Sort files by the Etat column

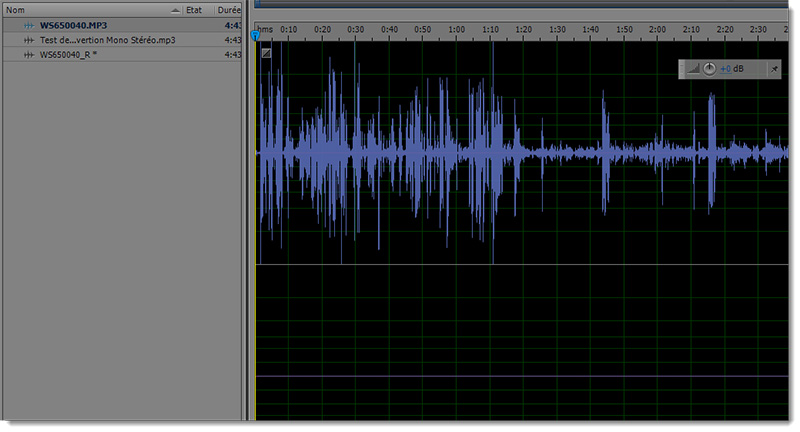198,10
